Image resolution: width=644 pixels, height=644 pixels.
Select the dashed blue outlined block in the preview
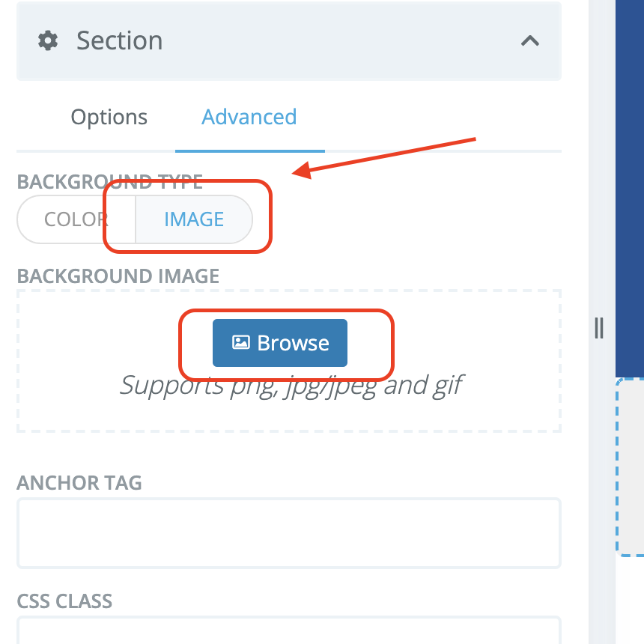(x=630, y=467)
